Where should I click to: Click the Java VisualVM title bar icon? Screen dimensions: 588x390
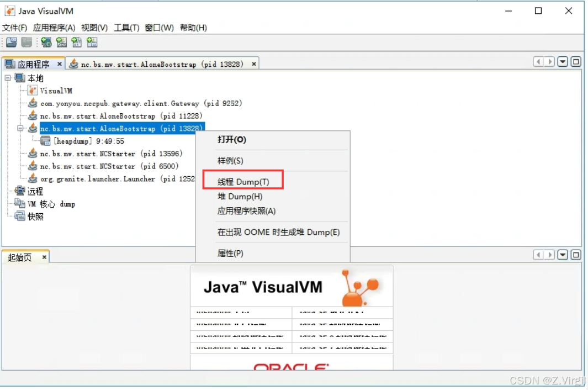(x=10, y=11)
